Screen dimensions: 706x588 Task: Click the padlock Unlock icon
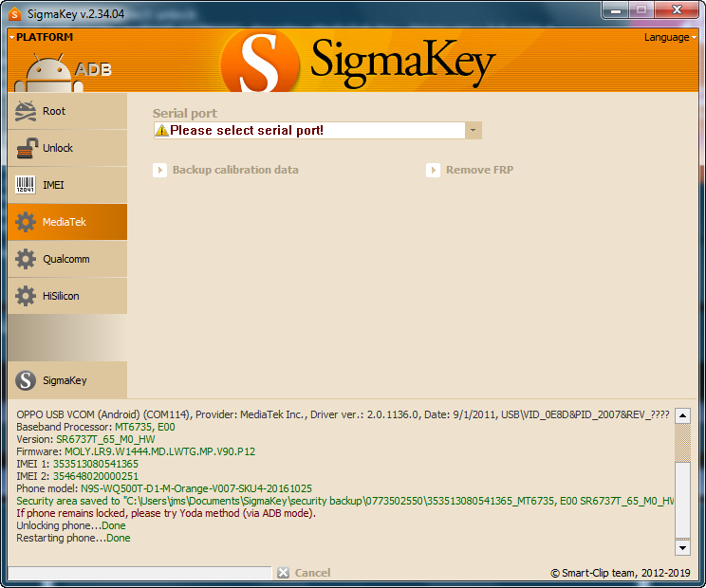tap(27, 148)
